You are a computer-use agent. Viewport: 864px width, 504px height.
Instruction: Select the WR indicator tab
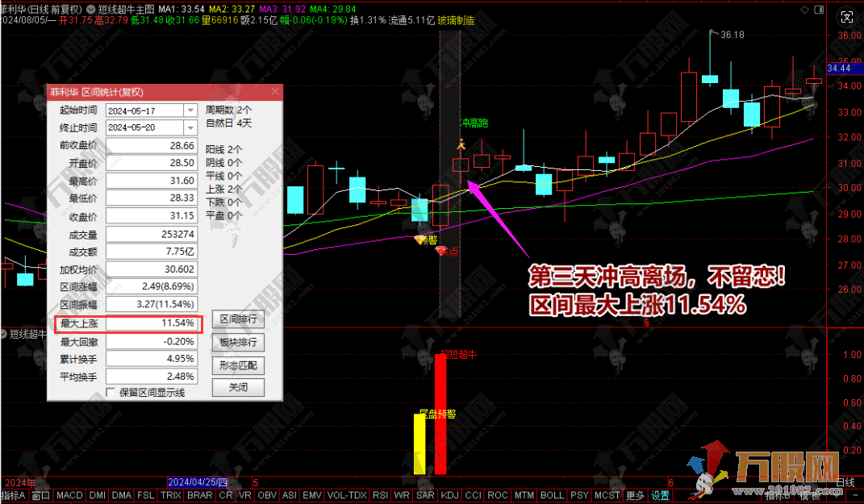(402, 495)
